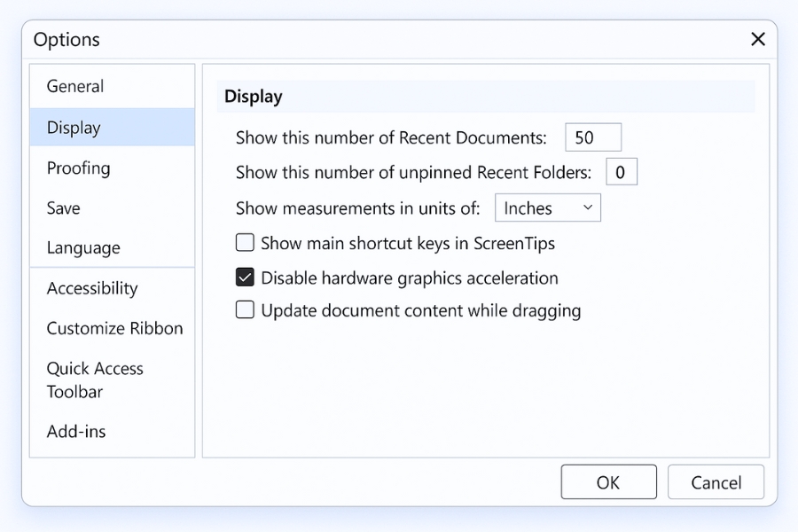This screenshot has height=532, width=798.
Task: Show the Accessibility options
Action: [x=92, y=288]
